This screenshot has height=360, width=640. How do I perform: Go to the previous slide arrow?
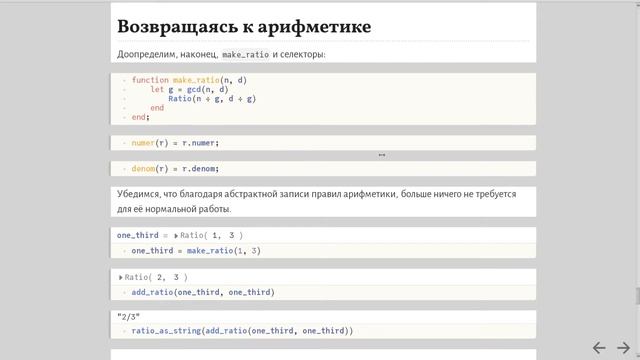599,348
